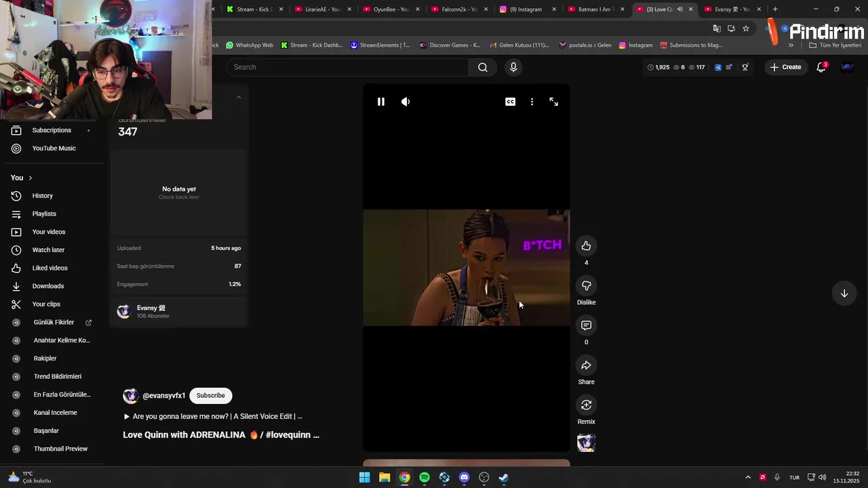Open the Tüm Yer İşaretleri folder
The width and height of the screenshot is (868, 488).
coord(835,45)
